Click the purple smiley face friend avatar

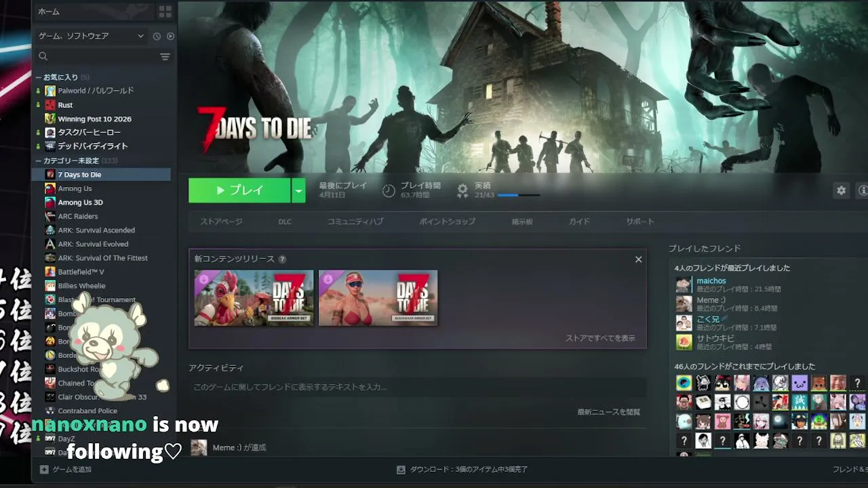pyautogui.click(x=800, y=383)
